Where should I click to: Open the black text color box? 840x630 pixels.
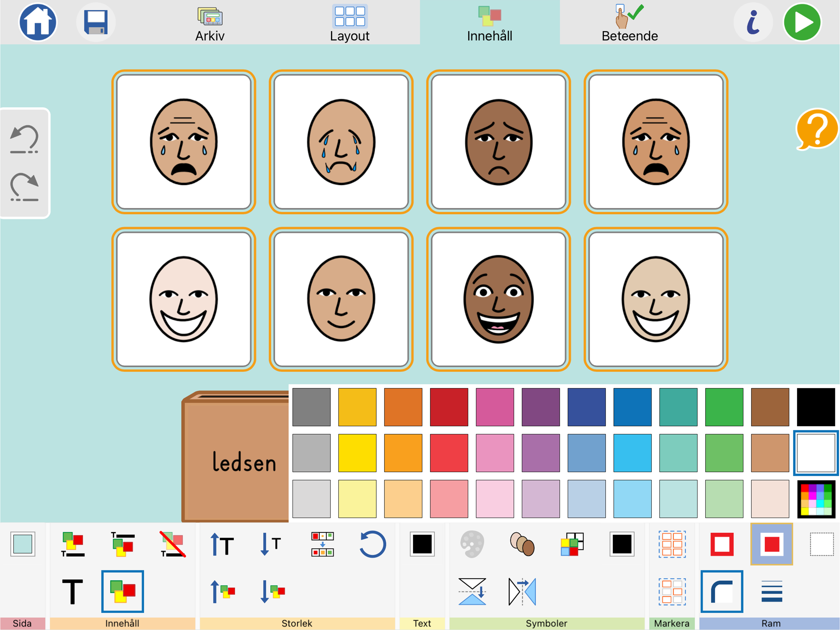[422, 544]
